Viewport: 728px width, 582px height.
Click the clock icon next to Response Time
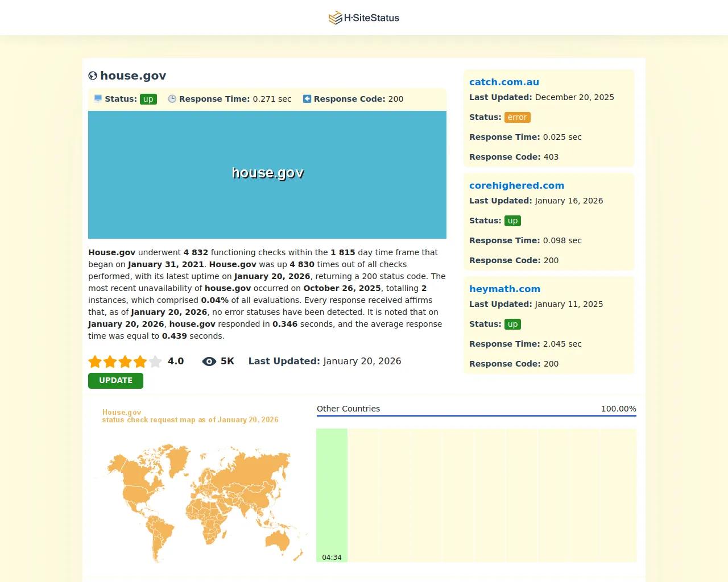172,98
